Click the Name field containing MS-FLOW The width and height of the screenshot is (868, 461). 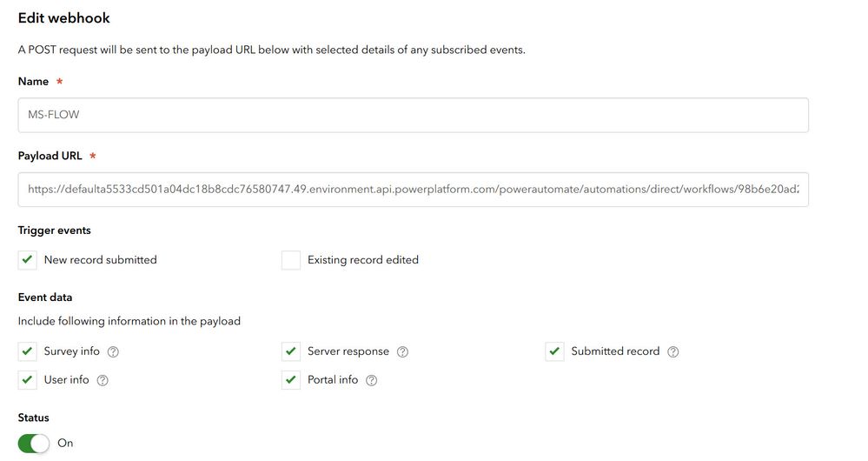click(x=413, y=115)
